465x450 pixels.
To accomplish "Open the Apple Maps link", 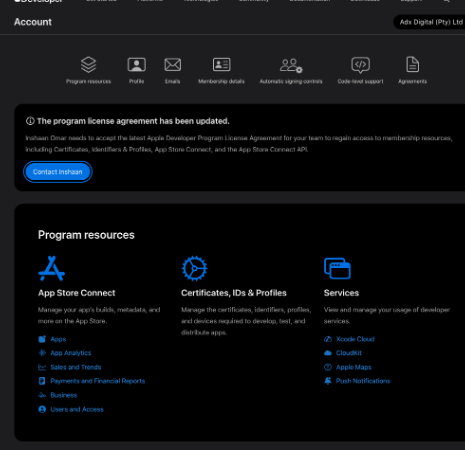I will point(354,367).
